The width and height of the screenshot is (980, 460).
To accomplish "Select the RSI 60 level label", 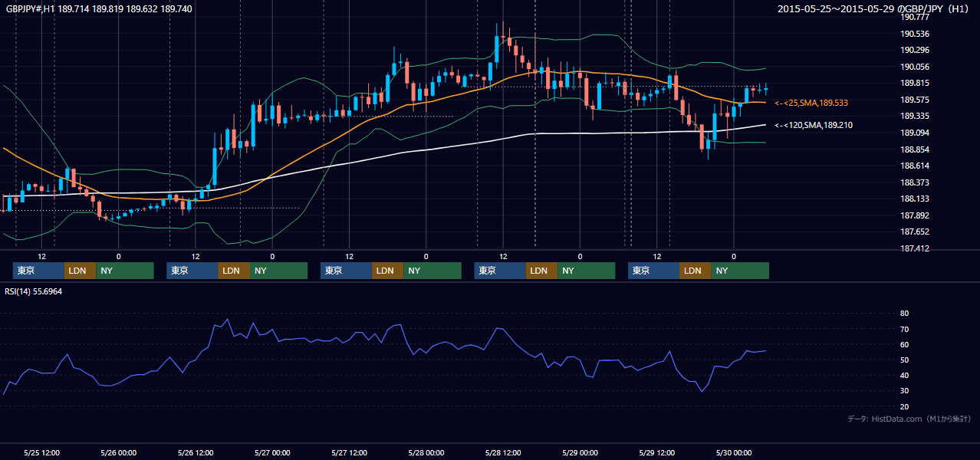I will tap(904, 344).
